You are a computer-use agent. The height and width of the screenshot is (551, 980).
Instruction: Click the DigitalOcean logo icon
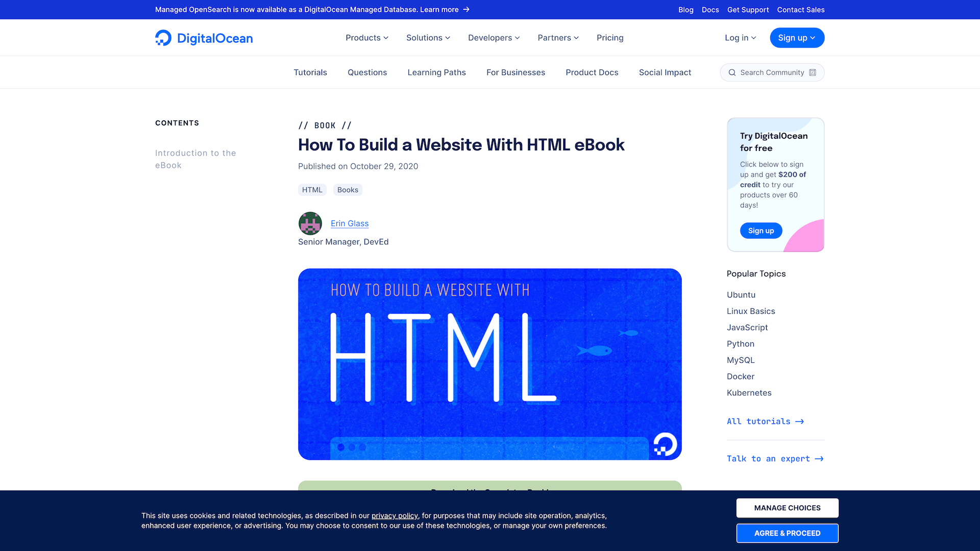(163, 38)
